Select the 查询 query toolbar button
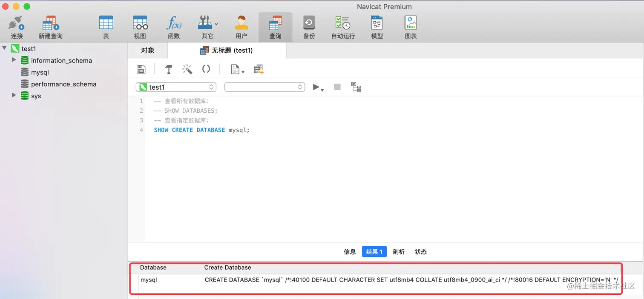This screenshot has width=644, height=299. pos(276,27)
